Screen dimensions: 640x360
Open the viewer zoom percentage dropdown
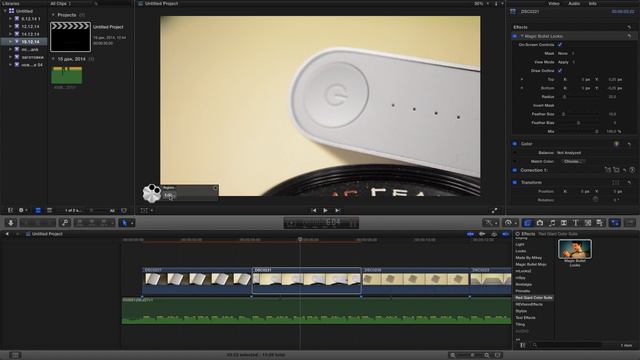click(x=482, y=4)
